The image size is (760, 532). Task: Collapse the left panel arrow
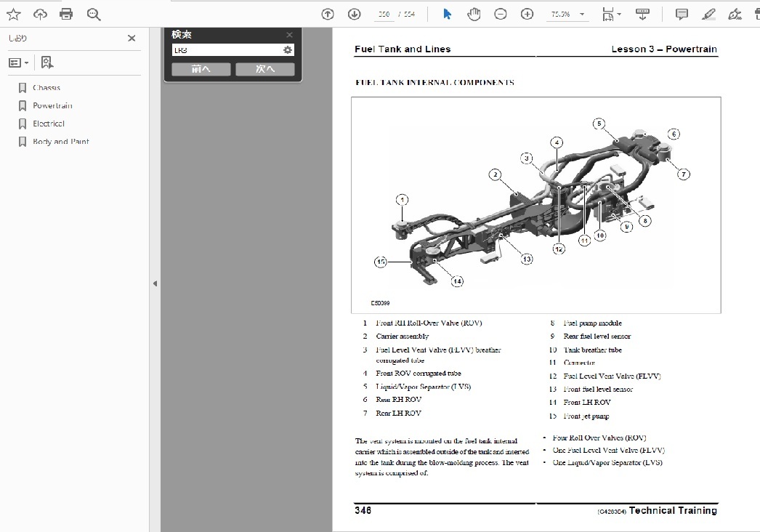point(155,283)
